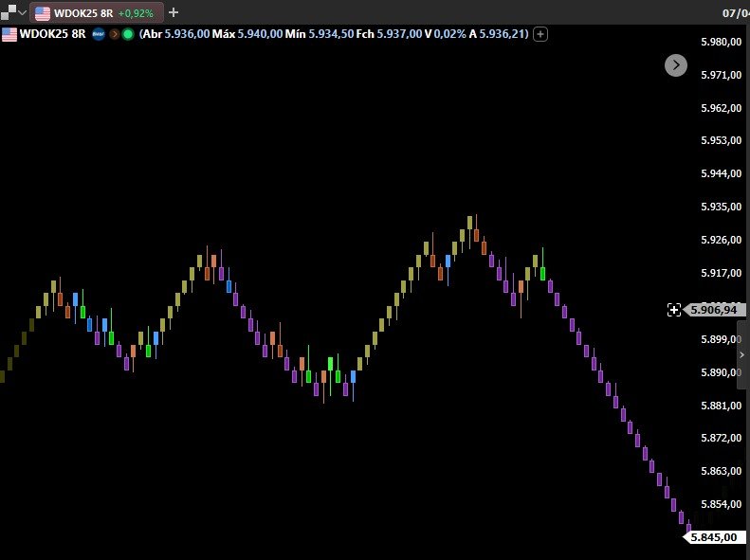Open the layout grid icon menu

tap(9, 12)
